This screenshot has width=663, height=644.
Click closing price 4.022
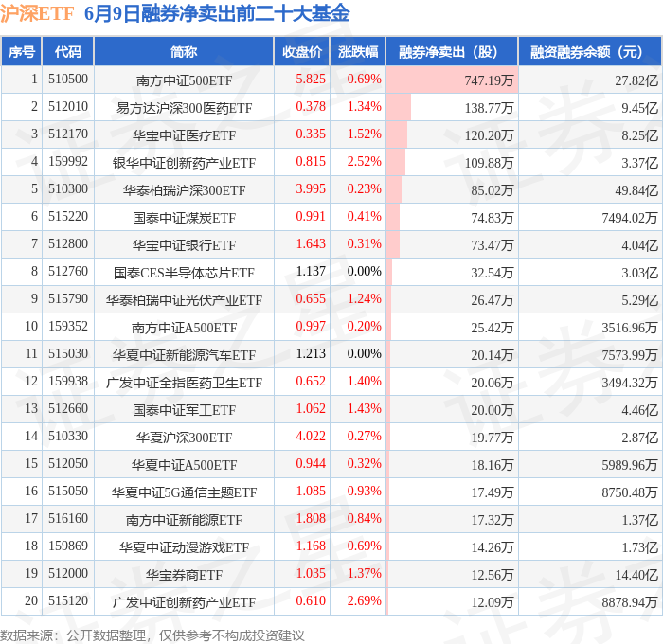point(311,437)
